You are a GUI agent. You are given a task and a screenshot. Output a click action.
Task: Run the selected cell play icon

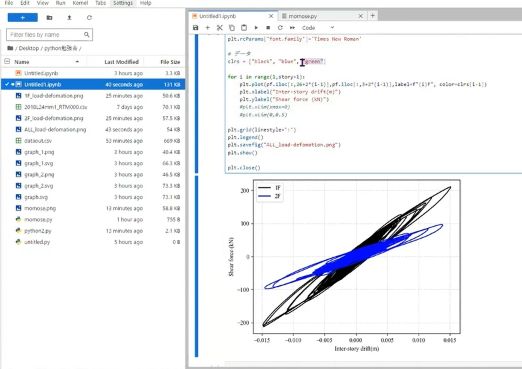click(x=256, y=28)
